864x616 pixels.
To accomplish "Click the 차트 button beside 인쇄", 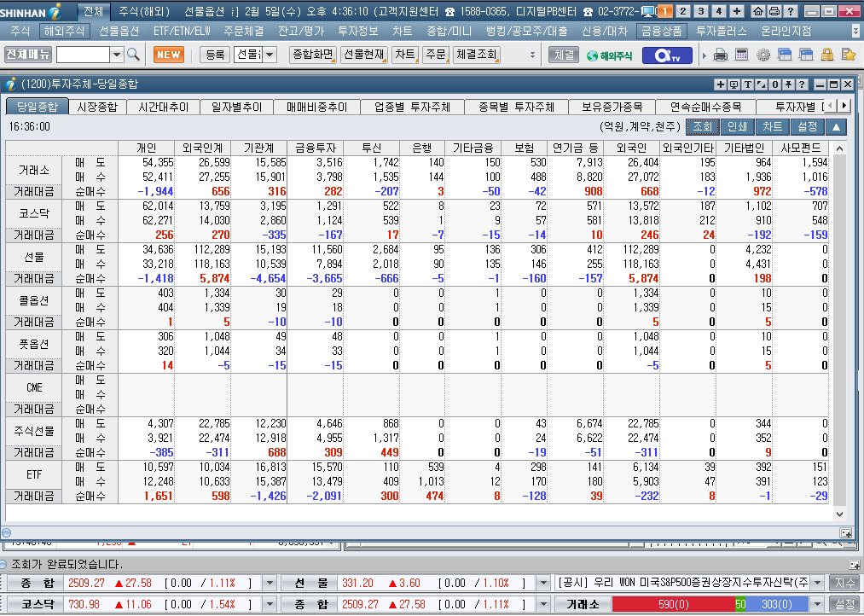I will 773,127.
